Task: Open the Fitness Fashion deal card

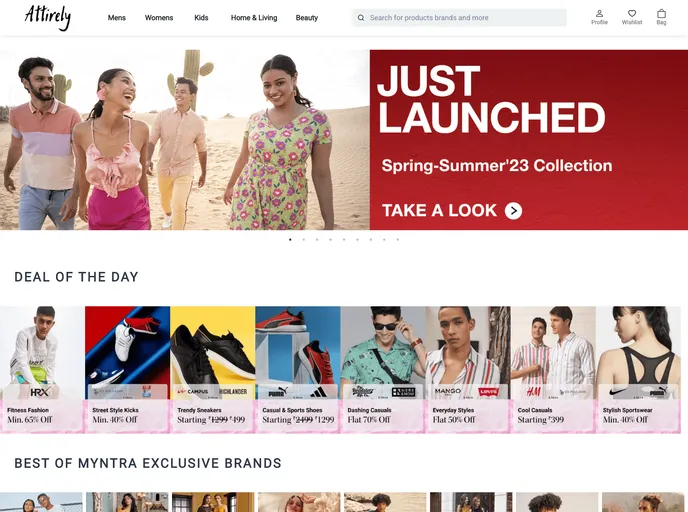Action: coord(42,369)
